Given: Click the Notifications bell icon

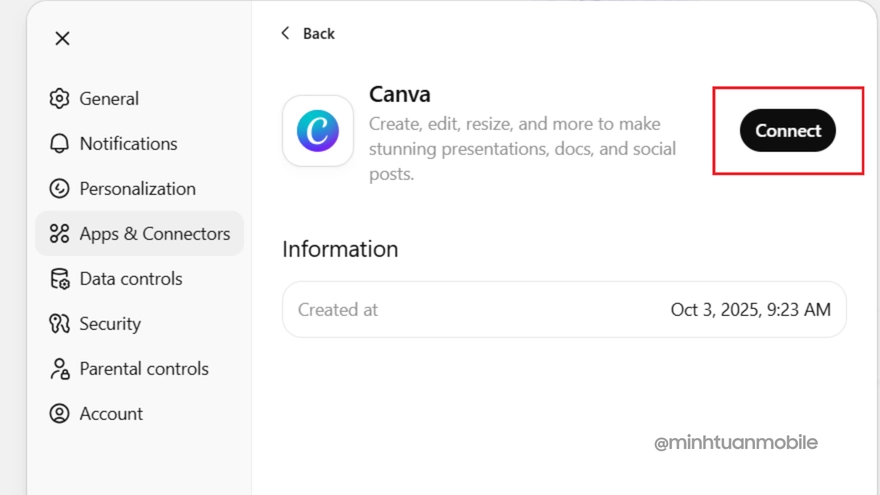Looking at the screenshot, I should [60, 144].
